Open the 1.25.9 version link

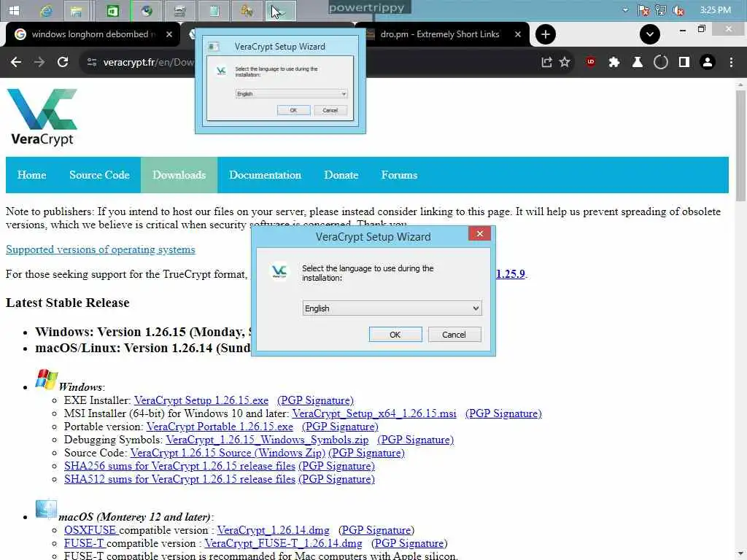(510, 274)
